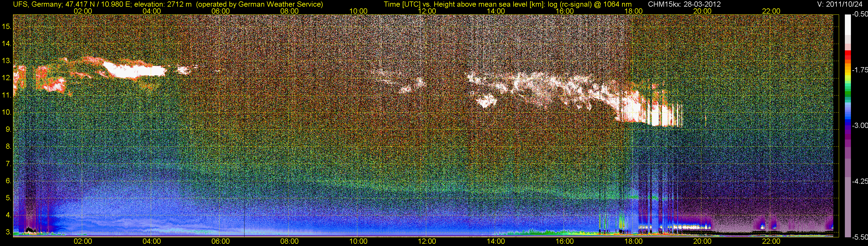The width and height of the screenshot is (868, 246).
Task: Click the 9 km height axis label
Action: (8, 129)
